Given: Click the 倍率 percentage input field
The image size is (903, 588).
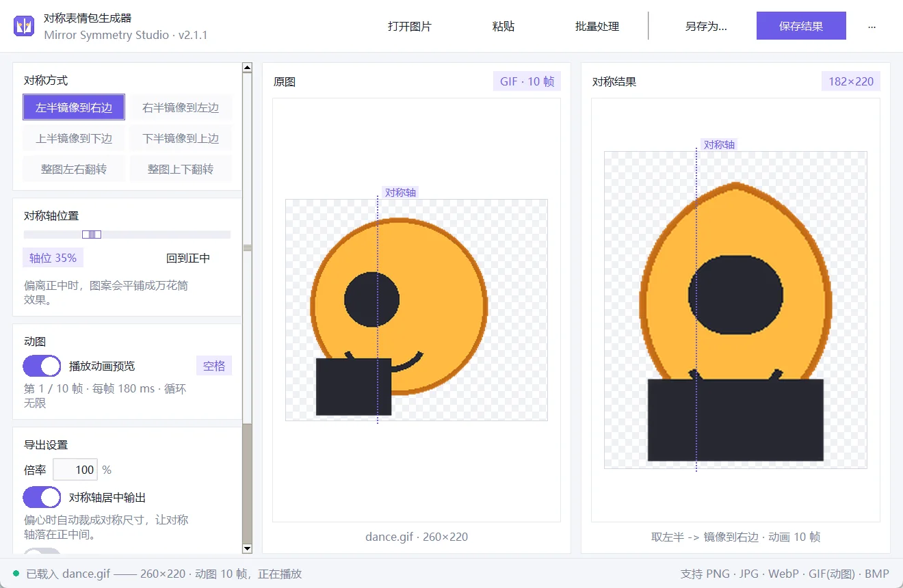Looking at the screenshot, I should [x=75, y=470].
